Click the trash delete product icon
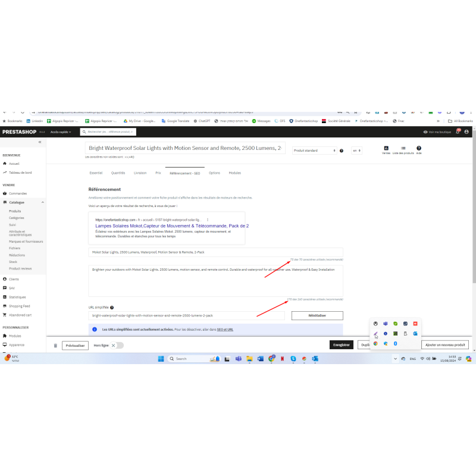Viewport: 476px width, 476px height. pyautogui.click(x=56, y=345)
